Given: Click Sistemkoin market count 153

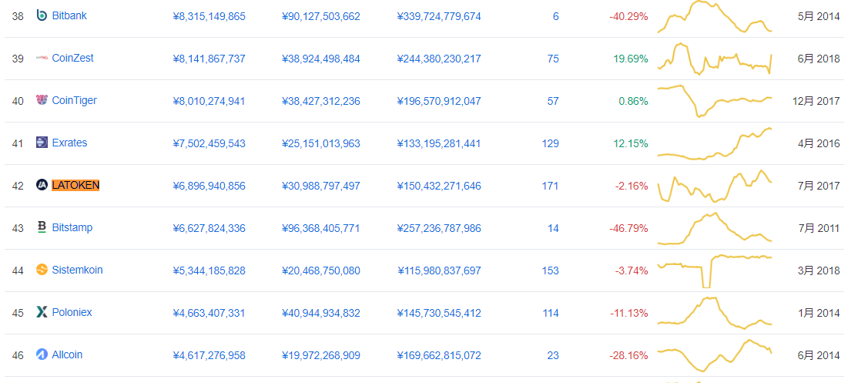Looking at the screenshot, I should [550, 270].
